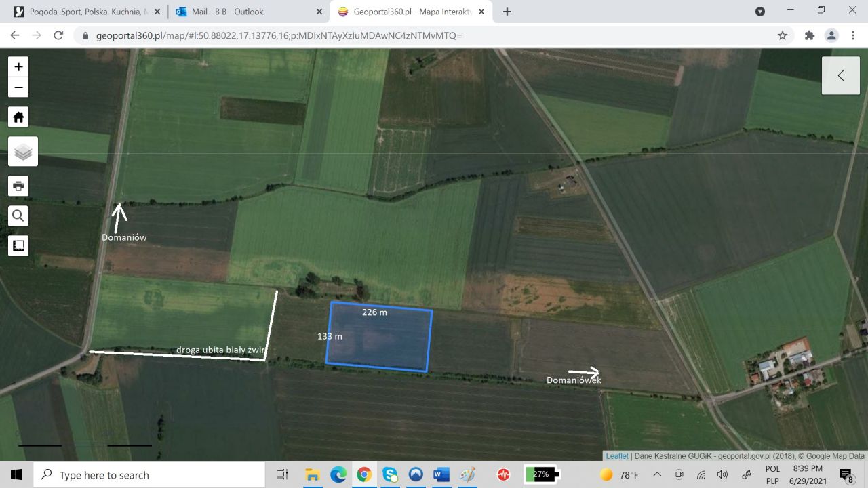
Task: Bookmark this page with the star
Action: tap(783, 35)
